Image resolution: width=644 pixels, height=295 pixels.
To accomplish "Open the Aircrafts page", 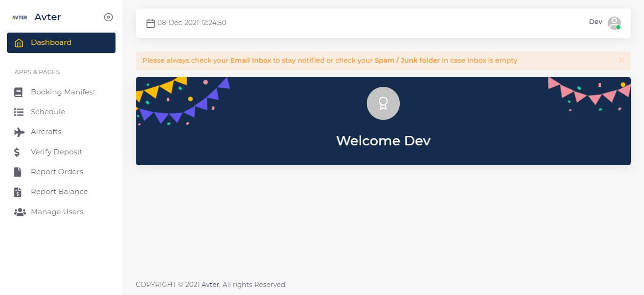I will click(x=61, y=132).
